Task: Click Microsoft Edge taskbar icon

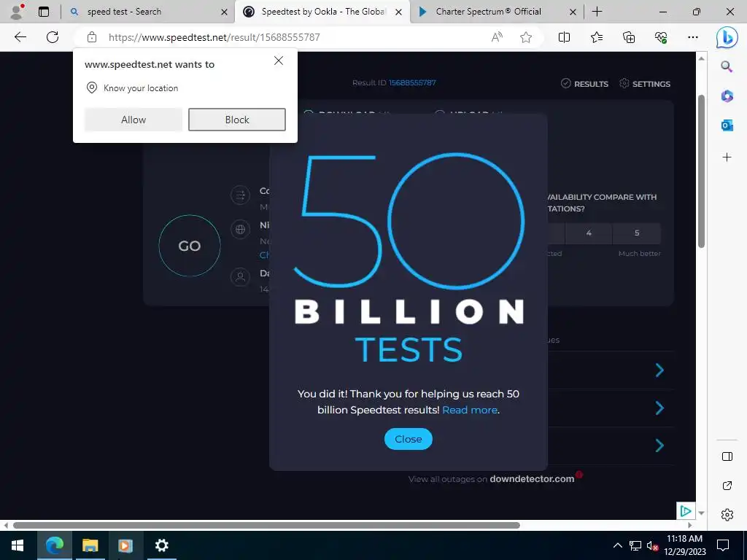Action: [x=54, y=545]
